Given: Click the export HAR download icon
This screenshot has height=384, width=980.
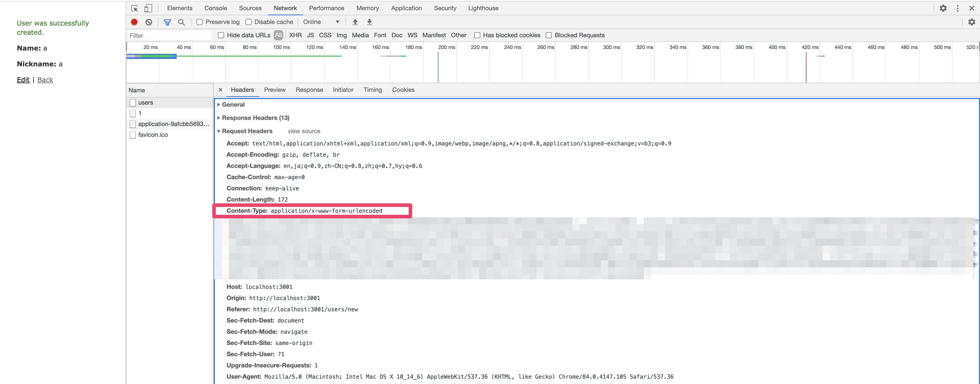Looking at the screenshot, I should (369, 22).
